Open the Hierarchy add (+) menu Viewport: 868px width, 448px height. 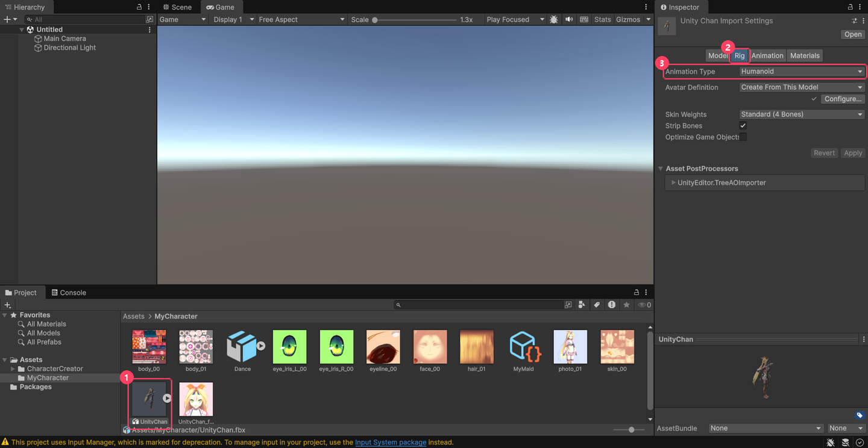click(x=10, y=19)
